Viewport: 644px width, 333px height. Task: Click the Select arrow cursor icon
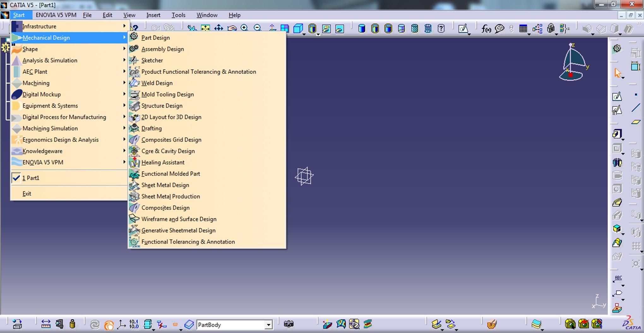[618, 73]
